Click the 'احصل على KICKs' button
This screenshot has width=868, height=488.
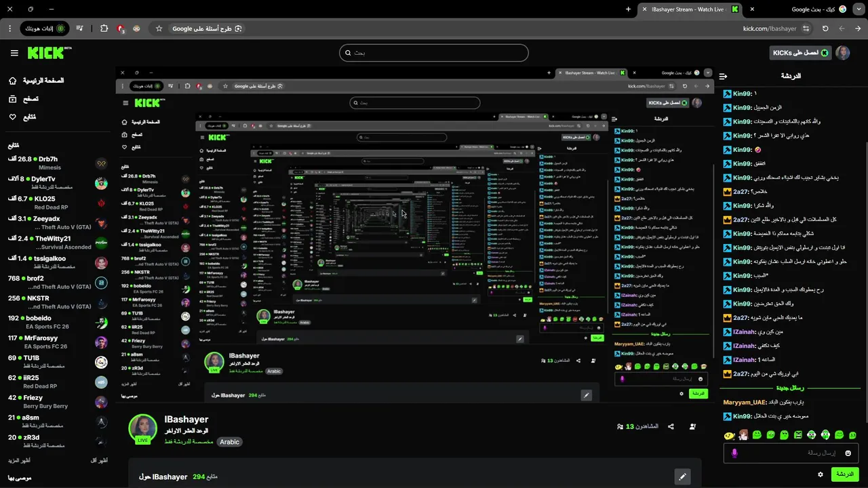pos(801,53)
